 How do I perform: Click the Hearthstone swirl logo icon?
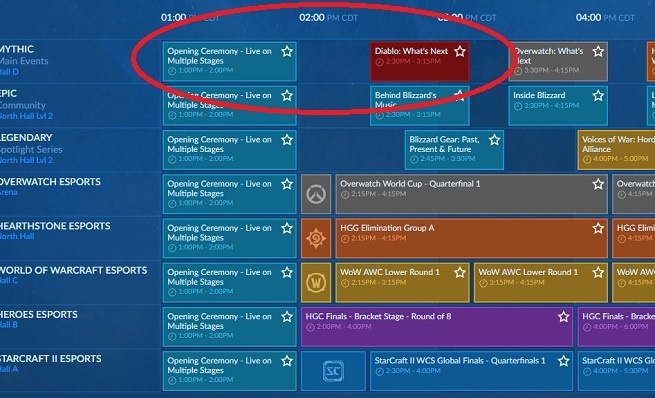tap(316, 238)
